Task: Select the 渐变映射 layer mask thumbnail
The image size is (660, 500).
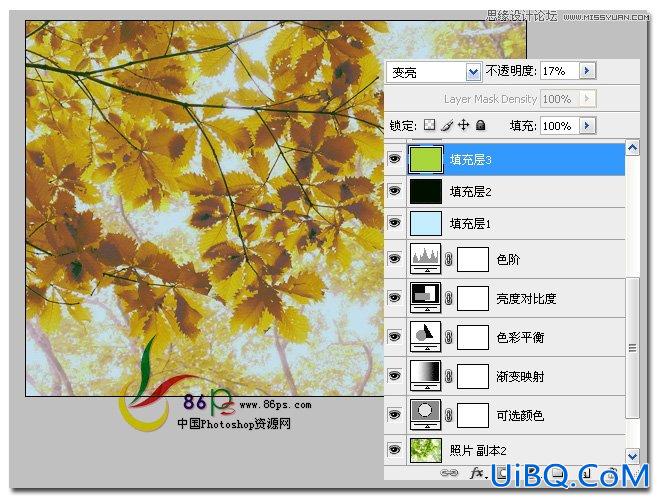Action: (x=473, y=376)
